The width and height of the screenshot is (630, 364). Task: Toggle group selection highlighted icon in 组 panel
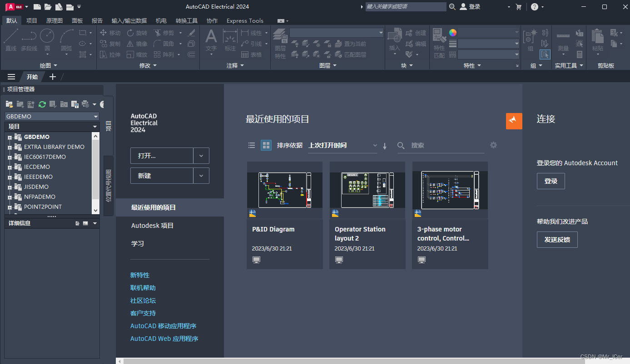pyautogui.click(x=545, y=54)
